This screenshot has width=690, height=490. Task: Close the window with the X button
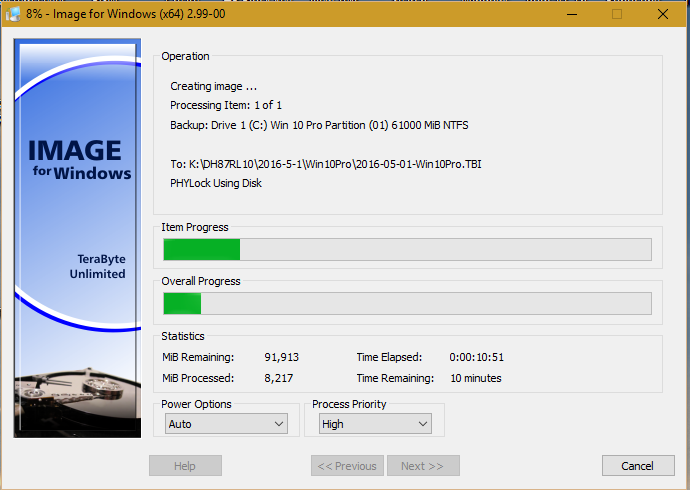[x=662, y=14]
